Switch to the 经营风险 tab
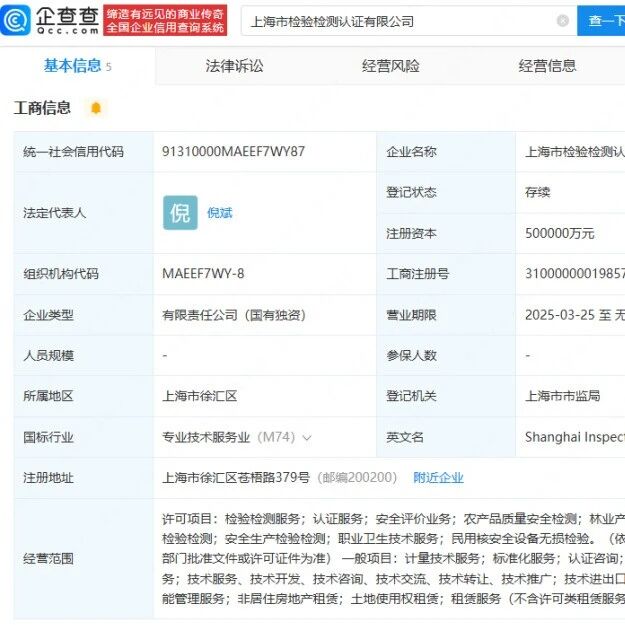 click(391, 66)
